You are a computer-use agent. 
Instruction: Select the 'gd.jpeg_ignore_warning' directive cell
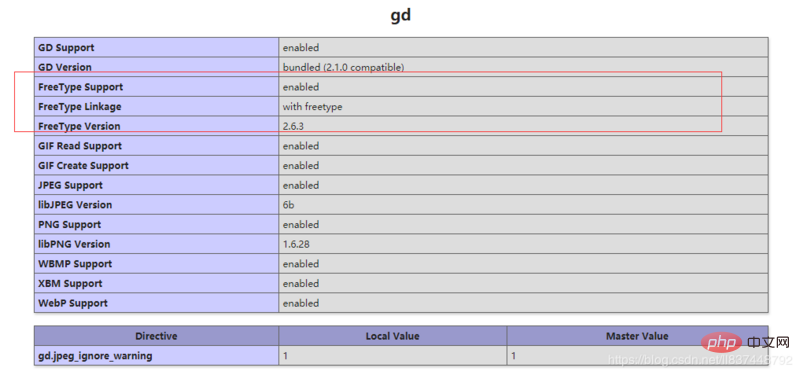tap(157, 356)
